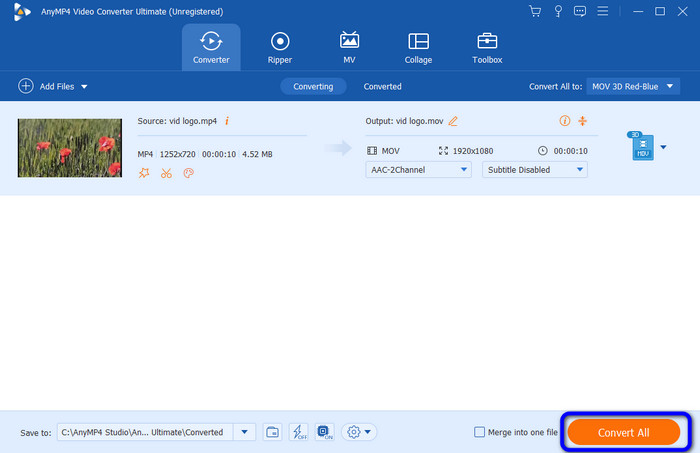Toggle the lightning high-speed conversion
The image size is (700, 453).
coord(299,432)
